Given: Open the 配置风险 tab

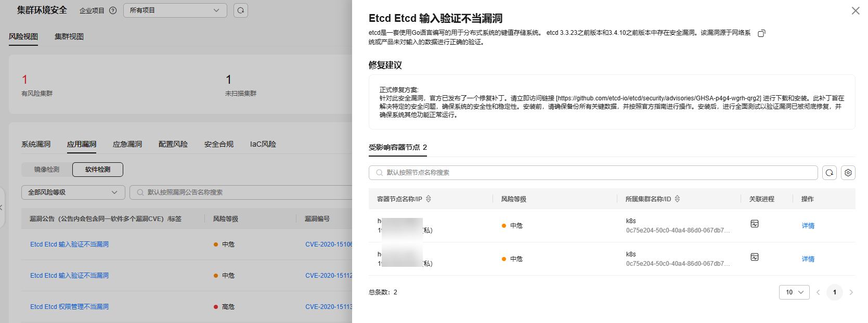Looking at the screenshot, I should [x=173, y=144].
